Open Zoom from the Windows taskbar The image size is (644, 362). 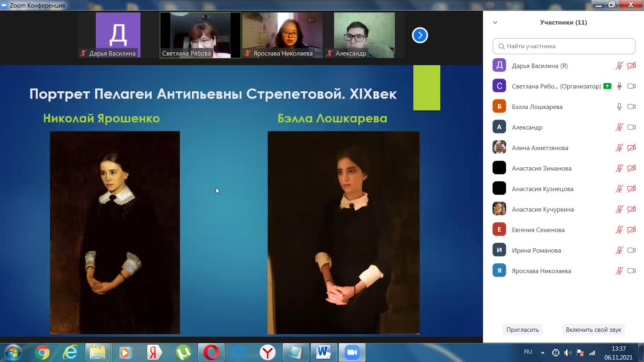pyautogui.click(x=352, y=353)
